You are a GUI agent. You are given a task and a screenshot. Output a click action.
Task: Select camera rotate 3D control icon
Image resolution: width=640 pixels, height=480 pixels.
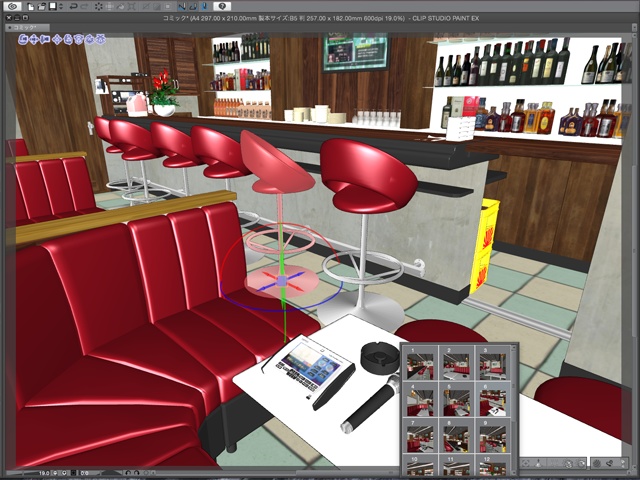point(23,39)
